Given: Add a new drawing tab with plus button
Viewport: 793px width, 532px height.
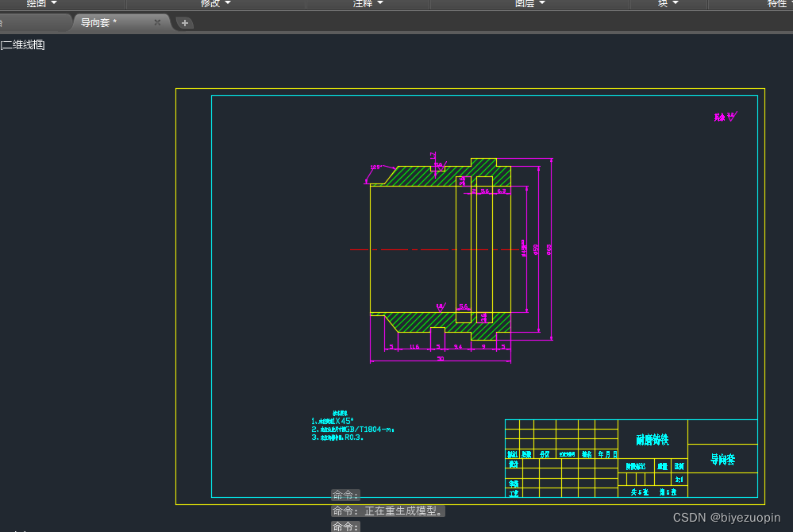Looking at the screenshot, I should [x=185, y=23].
